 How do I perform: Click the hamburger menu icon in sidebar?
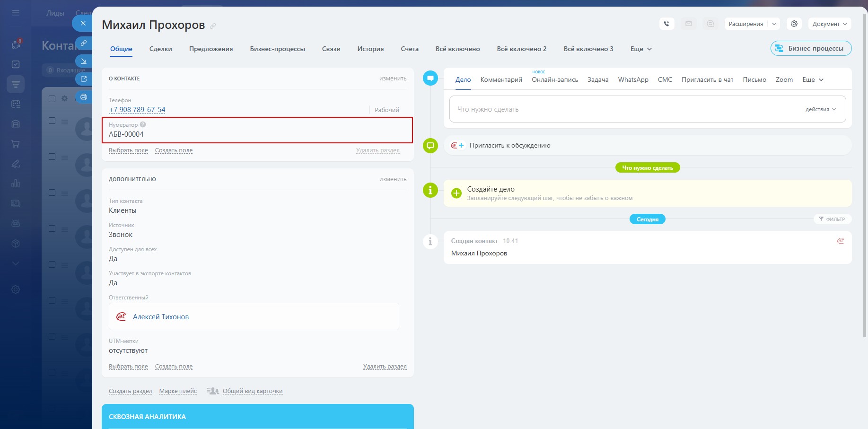16,13
